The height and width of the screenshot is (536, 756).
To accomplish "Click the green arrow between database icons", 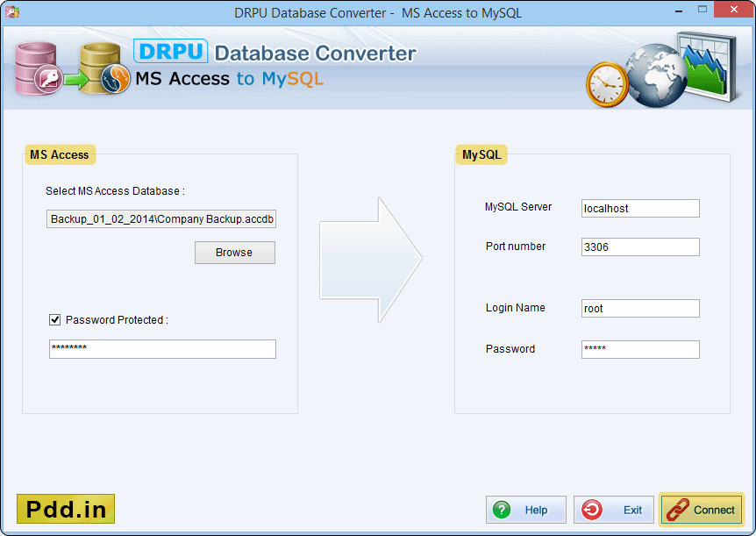I will (x=76, y=80).
